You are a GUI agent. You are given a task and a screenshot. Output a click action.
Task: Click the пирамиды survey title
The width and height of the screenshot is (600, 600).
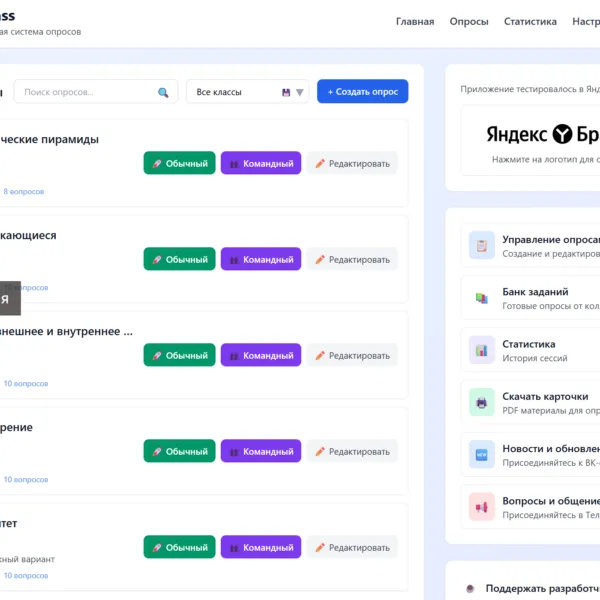49,139
